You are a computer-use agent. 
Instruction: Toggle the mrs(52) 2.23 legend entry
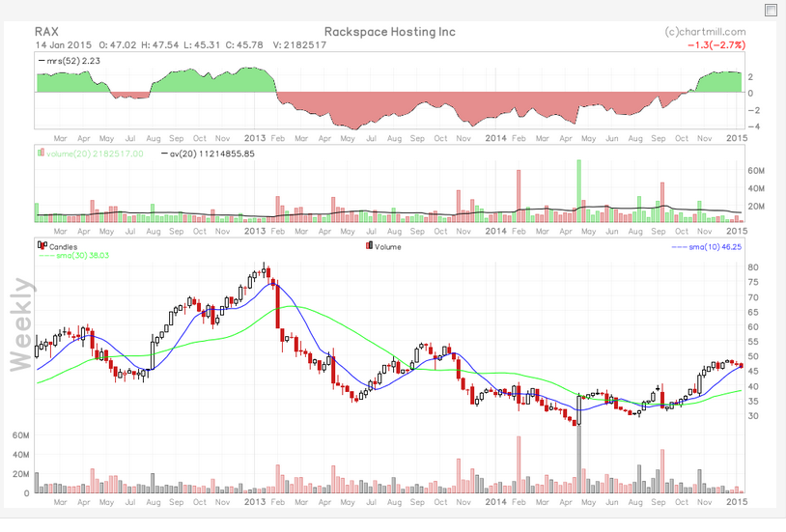(x=70, y=61)
